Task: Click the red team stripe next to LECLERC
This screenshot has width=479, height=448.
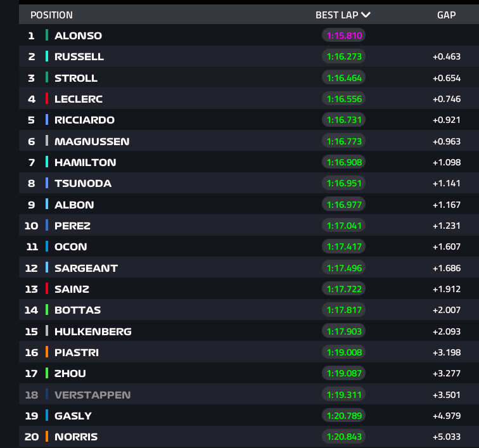Action: [47, 99]
